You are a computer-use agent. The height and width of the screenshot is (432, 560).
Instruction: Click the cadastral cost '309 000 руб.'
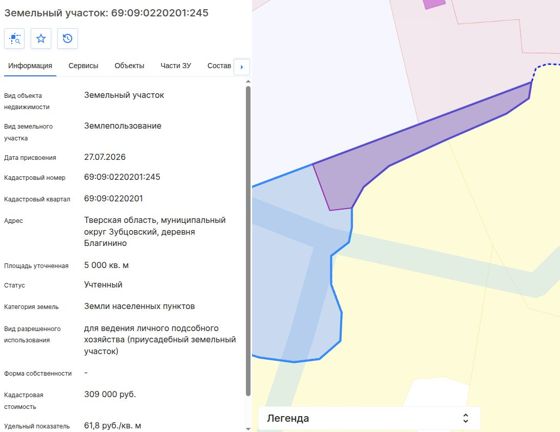click(110, 395)
